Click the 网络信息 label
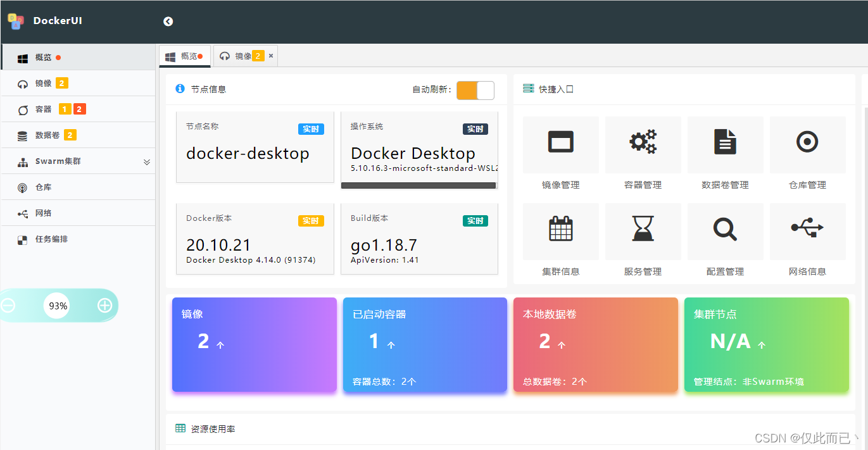The height and width of the screenshot is (450, 868). click(x=808, y=272)
